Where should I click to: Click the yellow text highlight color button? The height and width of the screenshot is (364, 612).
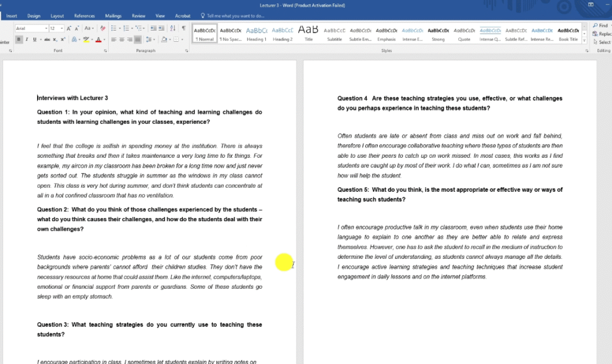(x=86, y=39)
